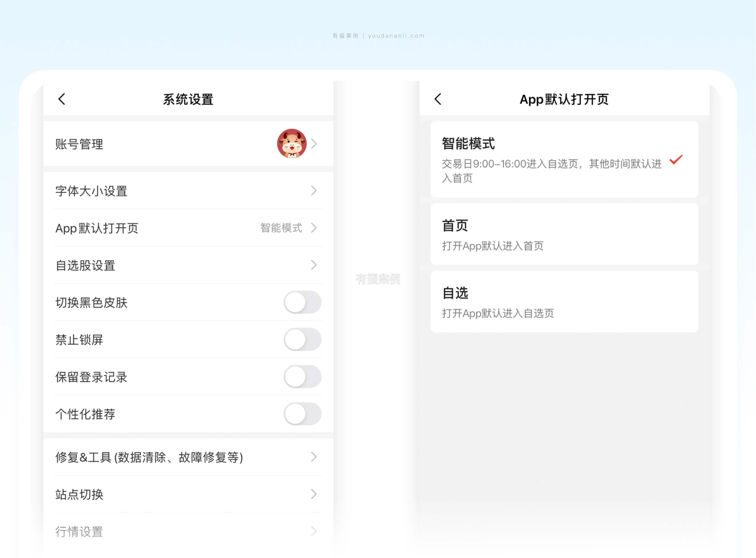
Task: Tap the chevron beside 行情设置
Action: coord(314,531)
